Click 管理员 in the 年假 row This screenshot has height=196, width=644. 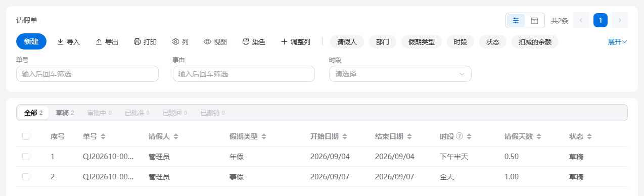click(x=159, y=157)
